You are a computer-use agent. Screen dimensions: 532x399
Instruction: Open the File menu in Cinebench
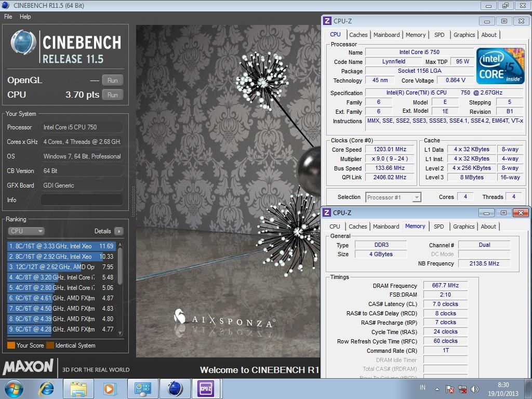[8, 16]
